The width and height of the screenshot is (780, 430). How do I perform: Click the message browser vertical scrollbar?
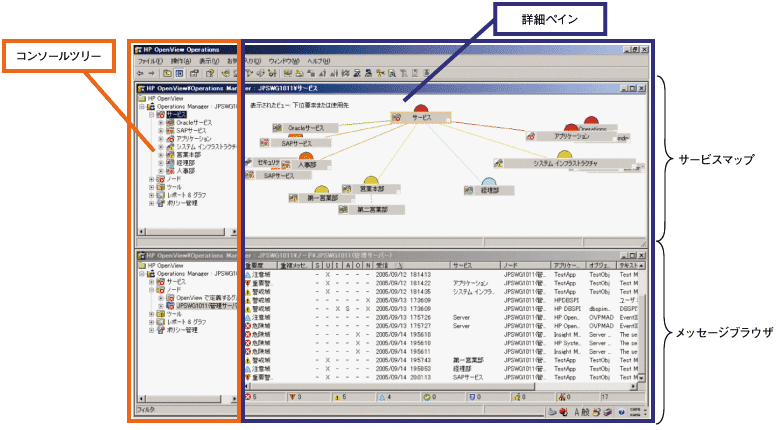coord(642,322)
